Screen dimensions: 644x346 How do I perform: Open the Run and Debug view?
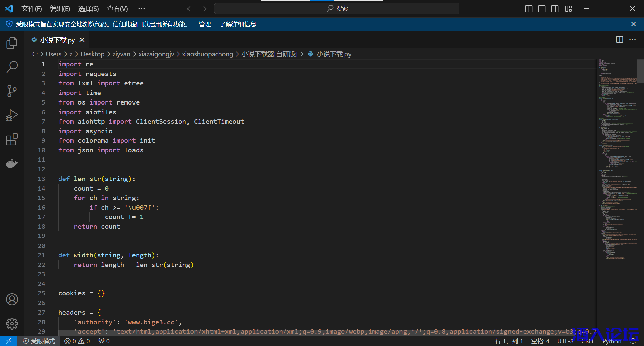coord(12,115)
